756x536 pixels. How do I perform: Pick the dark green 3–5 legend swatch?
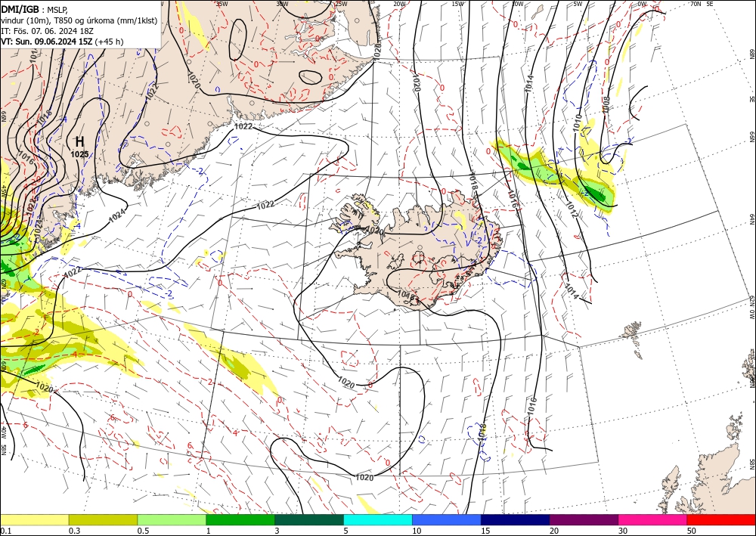(309, 519)
